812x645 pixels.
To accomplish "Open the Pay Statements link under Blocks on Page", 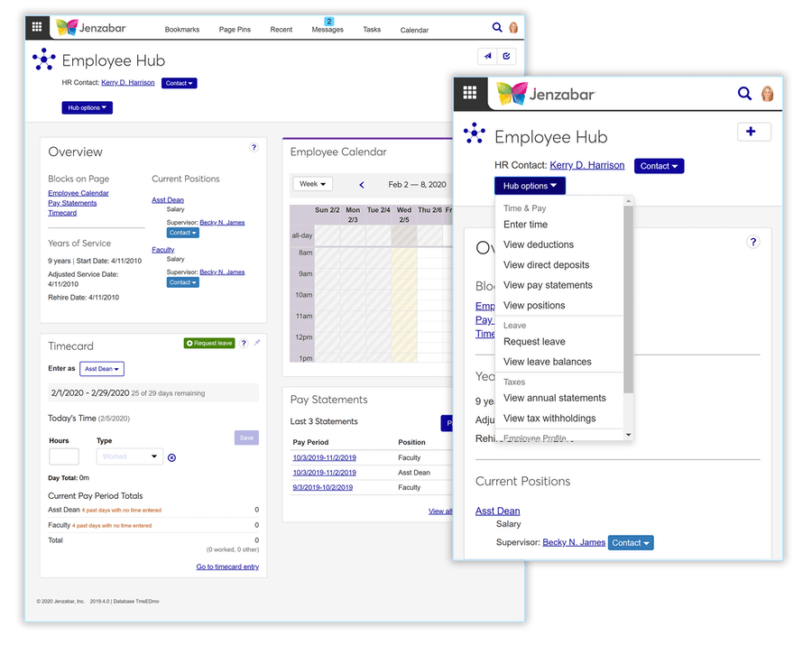I will click(72, 204).
